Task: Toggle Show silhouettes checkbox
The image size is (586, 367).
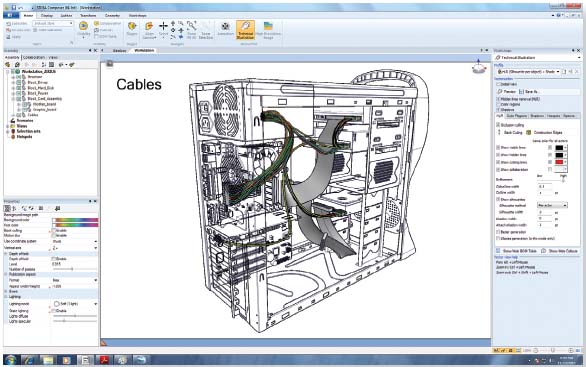Action: (x=498, y=200)
